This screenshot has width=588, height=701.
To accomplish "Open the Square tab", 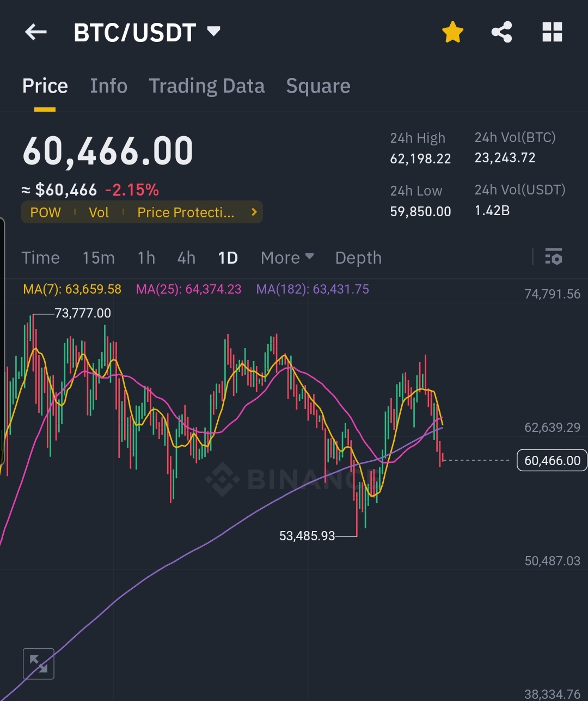I will [x=318, y=86].
